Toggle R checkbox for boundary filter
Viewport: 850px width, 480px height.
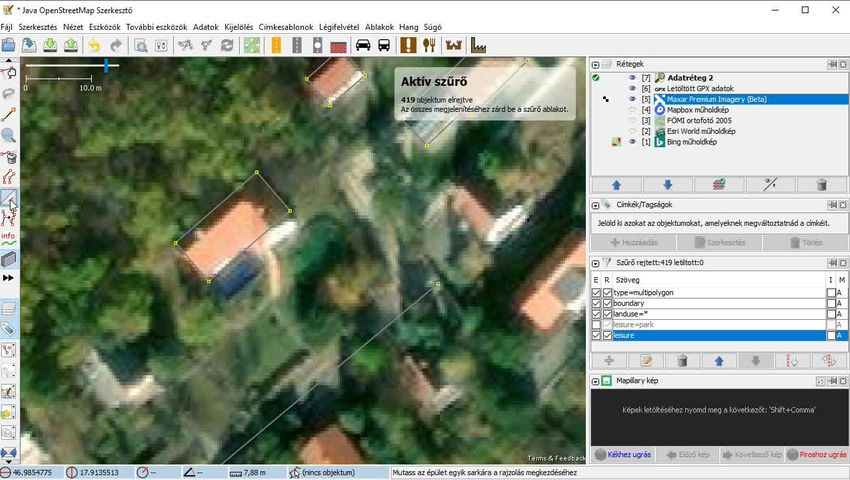607,303
